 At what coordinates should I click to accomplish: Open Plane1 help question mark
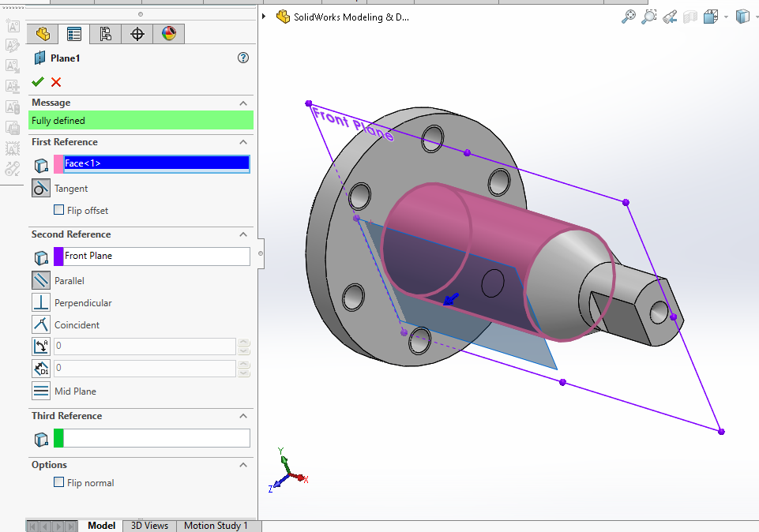pos(243,58)
